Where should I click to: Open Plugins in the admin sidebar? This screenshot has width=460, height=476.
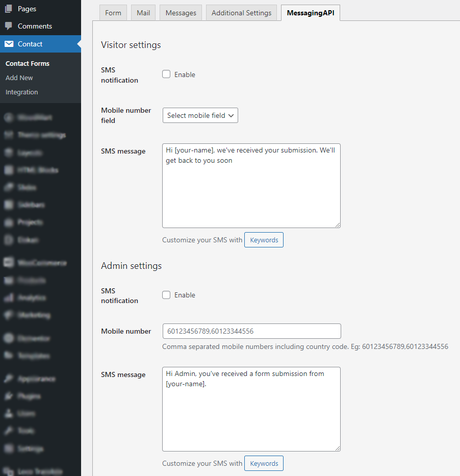(29, 396)
